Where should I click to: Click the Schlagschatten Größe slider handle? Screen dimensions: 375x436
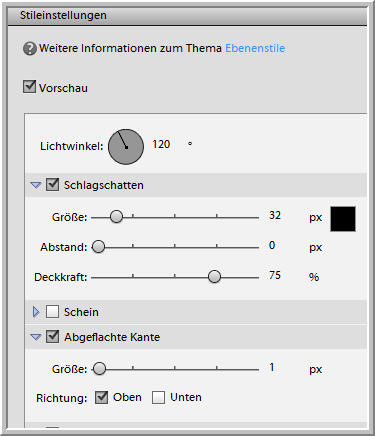point(116,217)
